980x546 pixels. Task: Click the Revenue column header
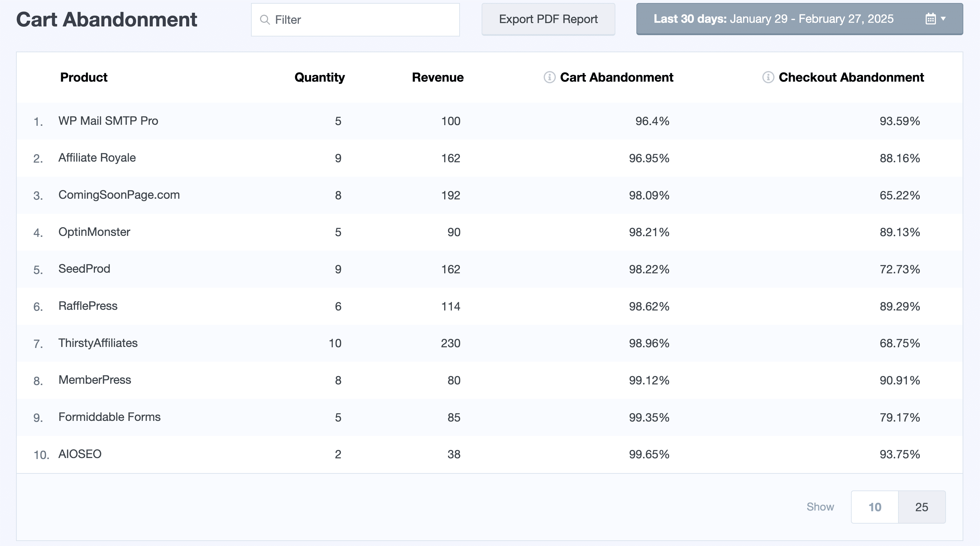(x=438, y=77)
